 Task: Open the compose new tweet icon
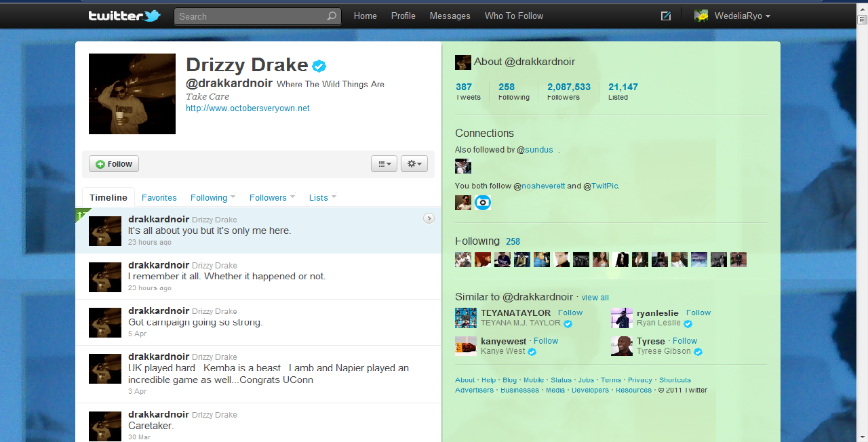point(666,15)
